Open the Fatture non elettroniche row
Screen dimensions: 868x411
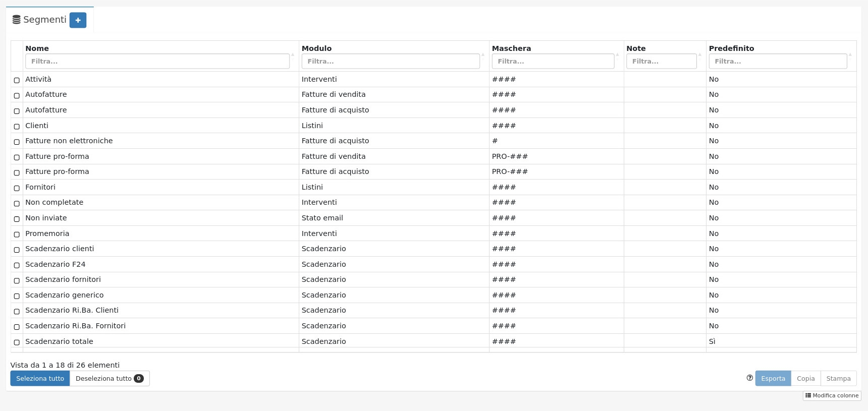coord(69,141)
